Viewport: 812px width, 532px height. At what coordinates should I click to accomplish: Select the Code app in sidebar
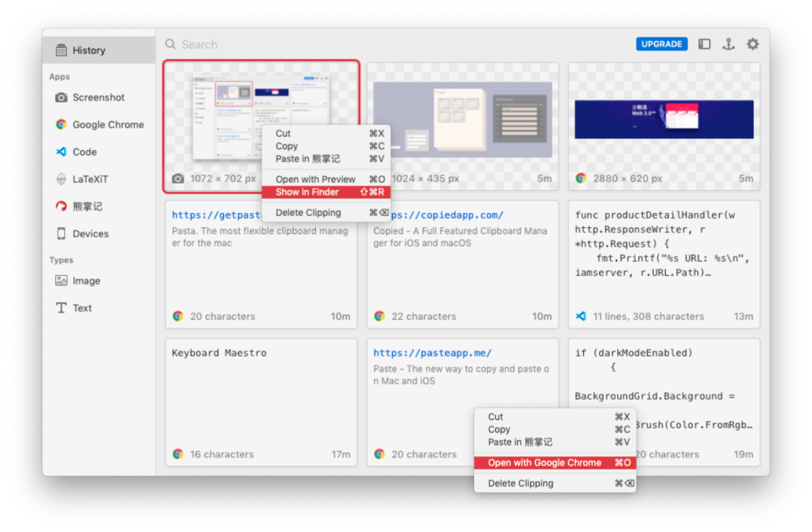(99, 152)
